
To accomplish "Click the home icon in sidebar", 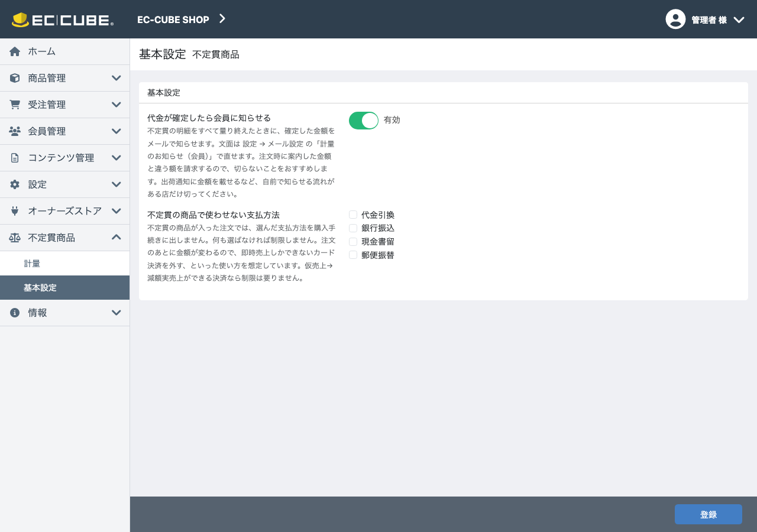I will click(15, 51).
